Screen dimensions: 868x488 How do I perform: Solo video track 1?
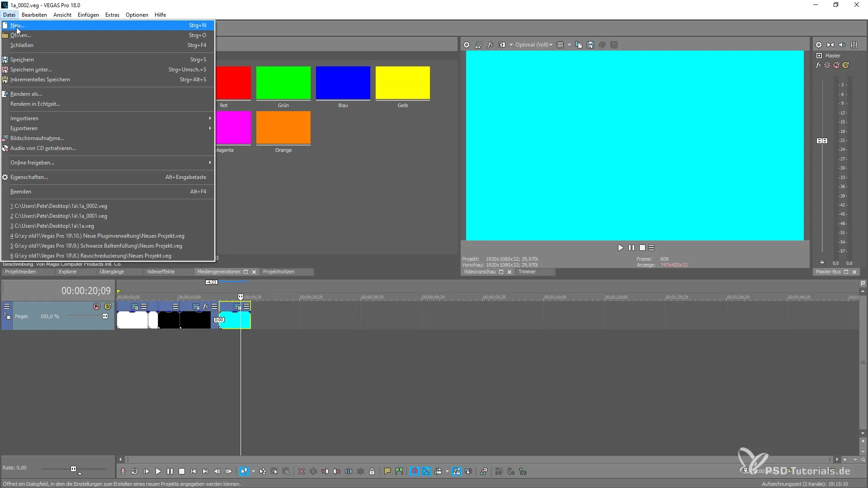108,306
